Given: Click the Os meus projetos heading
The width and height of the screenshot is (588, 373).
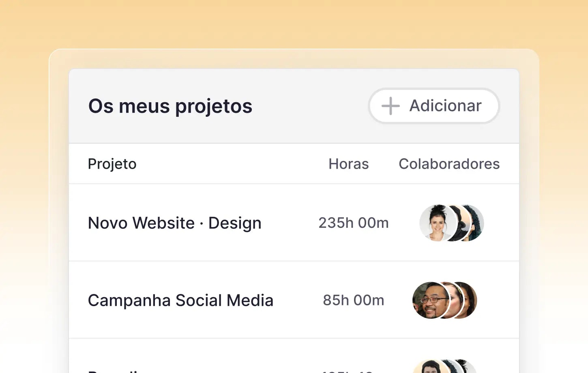Looking at the screenshot, I should (x=170, y=106).
